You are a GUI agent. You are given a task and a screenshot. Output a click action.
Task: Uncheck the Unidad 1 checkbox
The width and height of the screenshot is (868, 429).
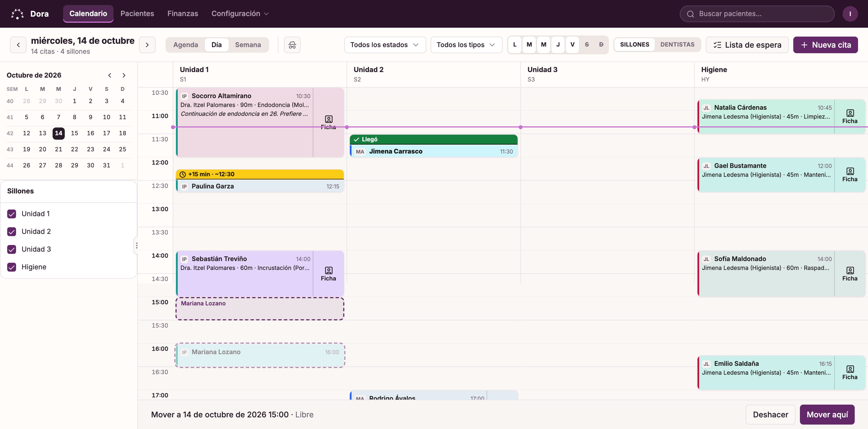(12, 214)
